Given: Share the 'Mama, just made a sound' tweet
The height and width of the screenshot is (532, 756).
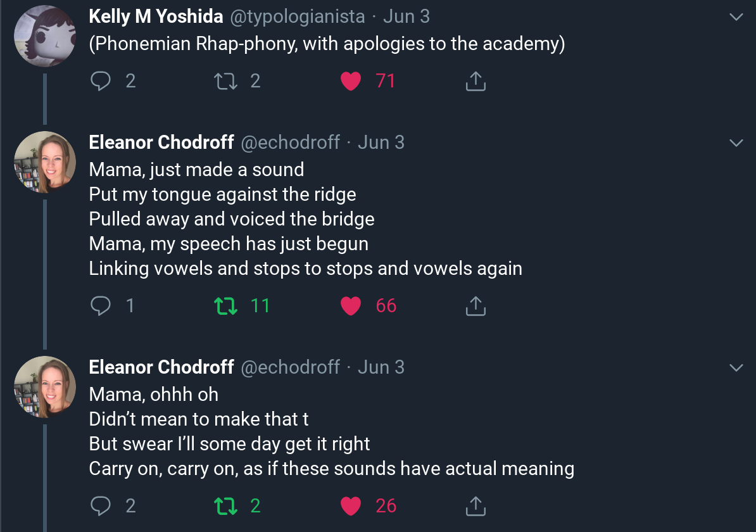Looking at the screenshot, I should pyautogui.click(x=476, y=306).
